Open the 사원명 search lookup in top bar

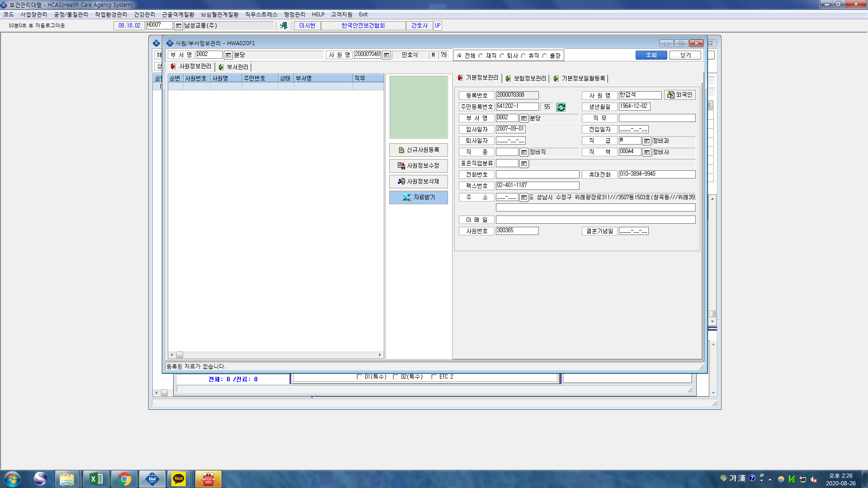(387, 55)
